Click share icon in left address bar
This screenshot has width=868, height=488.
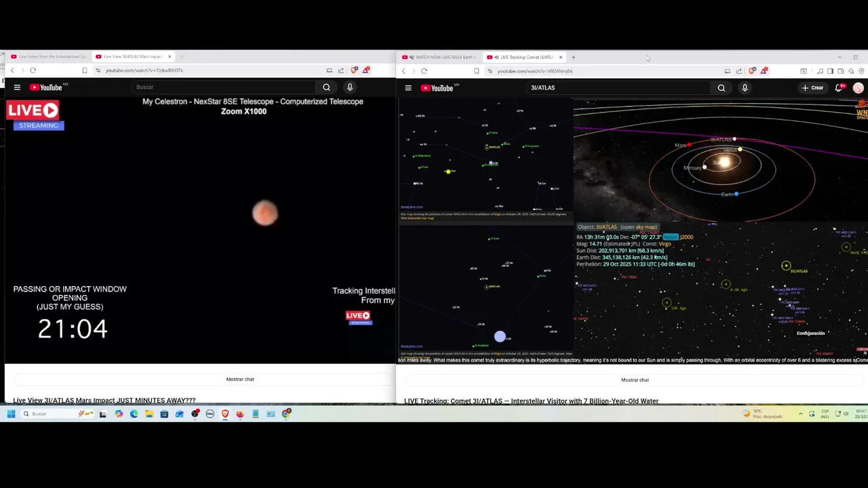click(341, 70)
